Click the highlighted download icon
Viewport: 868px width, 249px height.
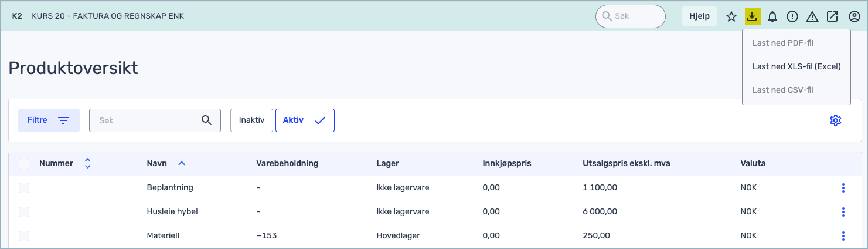click(x=753, y=16)
